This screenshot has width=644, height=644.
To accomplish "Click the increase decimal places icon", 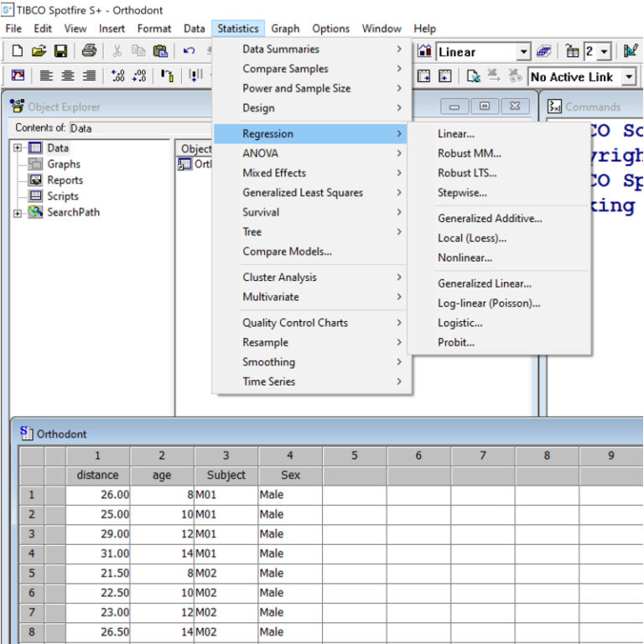I will coord(117,76).
